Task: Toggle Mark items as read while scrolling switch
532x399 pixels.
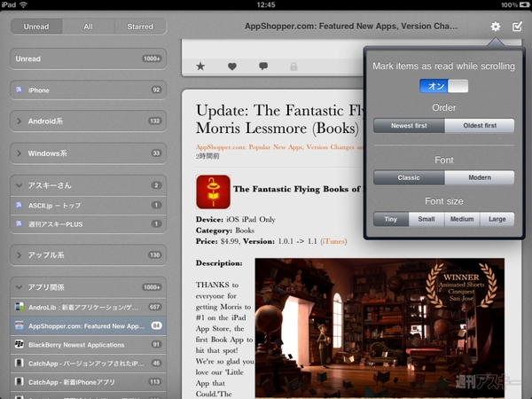Action: click(444, 86)
